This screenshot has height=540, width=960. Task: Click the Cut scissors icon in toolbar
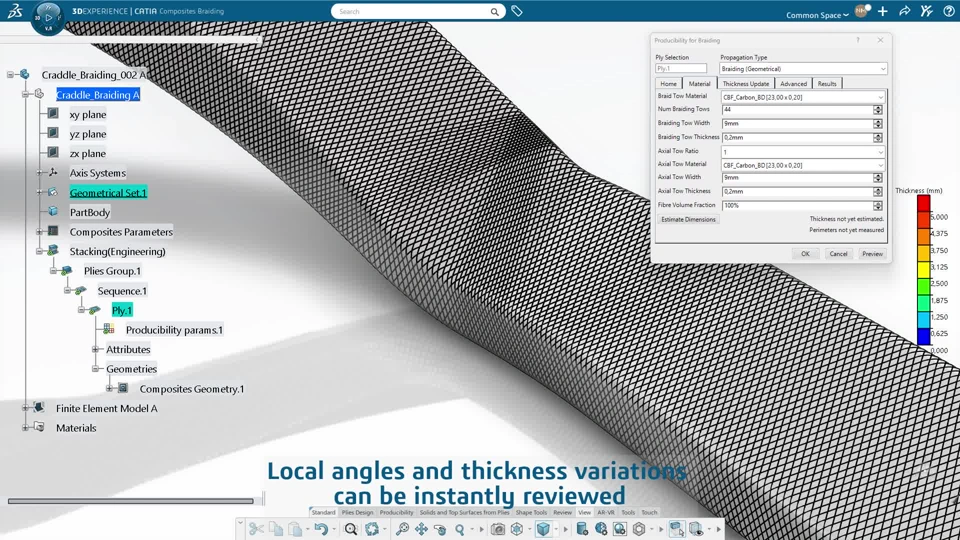point(256,528)
